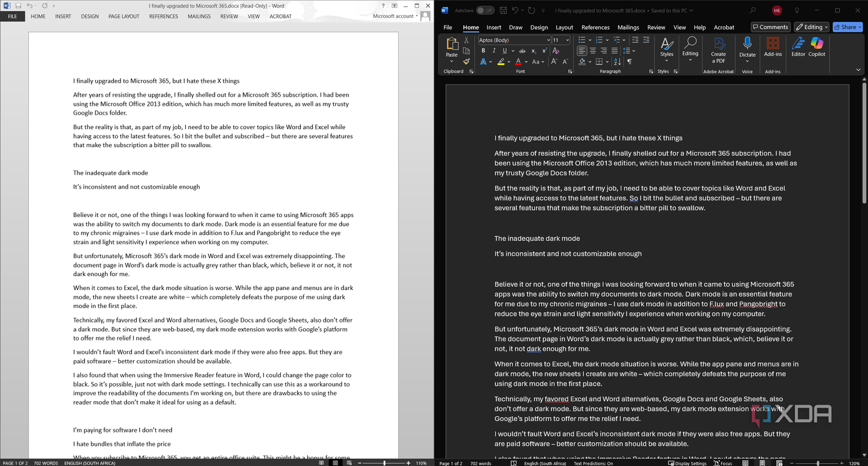Open the yellow text highlight color dropdown arrow
Screen dimensions: 868x466
tap(509, 62)
